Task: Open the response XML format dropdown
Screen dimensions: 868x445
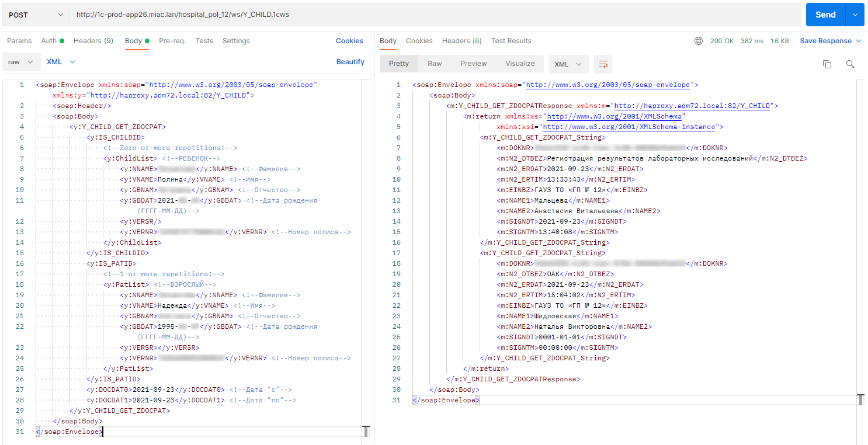Action: click(x=568, y=64)
